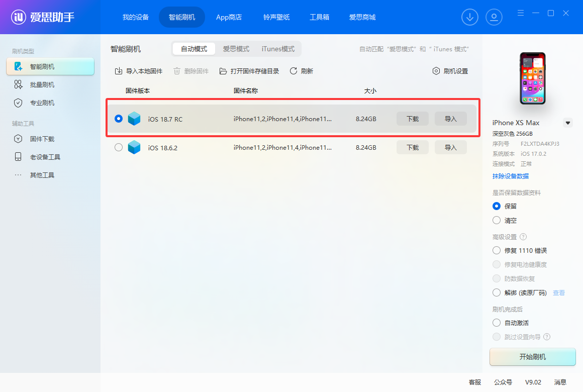The height and width of the screenshot is (392, 583).
Task: Switch to the App商店 tab
Action: [x=229, y=17]
